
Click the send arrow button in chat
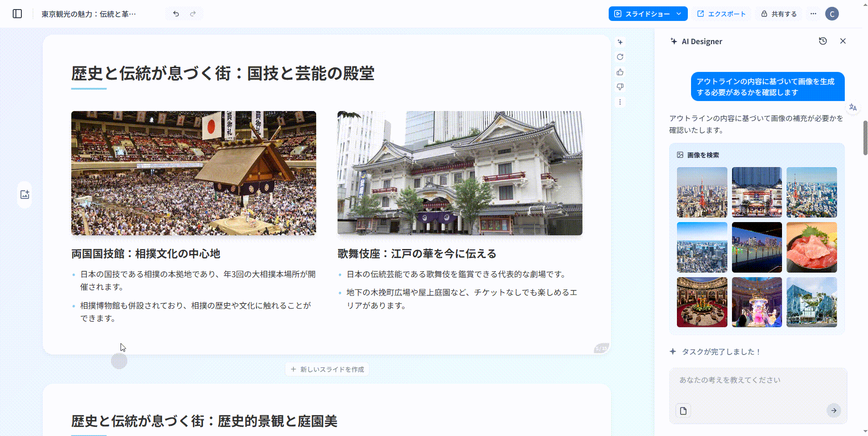coord(833,411)
